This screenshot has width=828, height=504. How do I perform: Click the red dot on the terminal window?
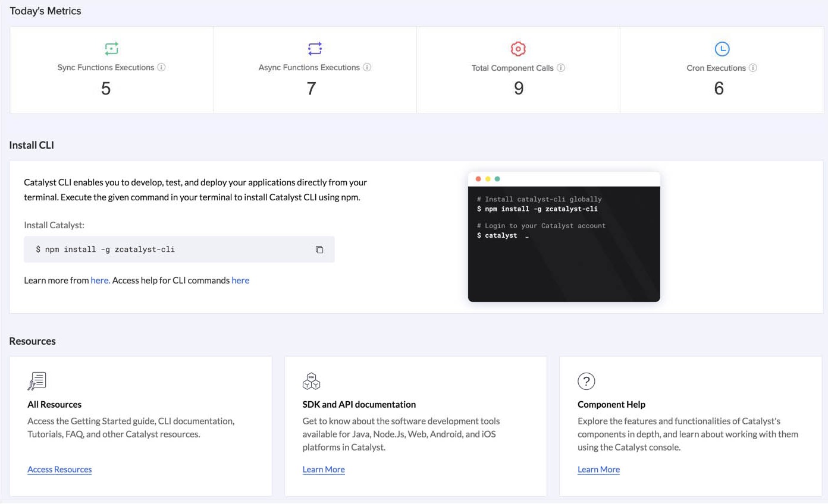pos(478,178)
